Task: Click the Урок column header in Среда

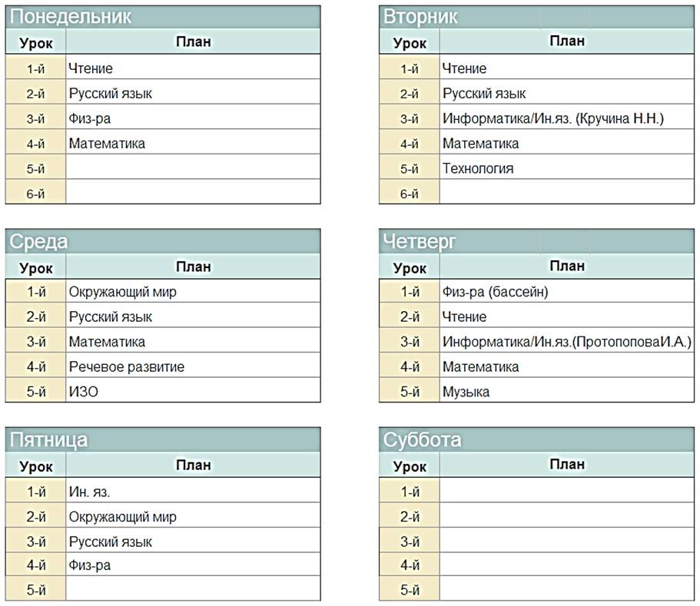Action: click(35, 267)
